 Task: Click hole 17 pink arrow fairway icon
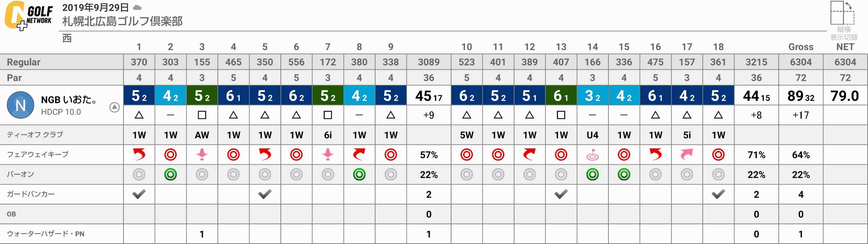tap(687, 155)
